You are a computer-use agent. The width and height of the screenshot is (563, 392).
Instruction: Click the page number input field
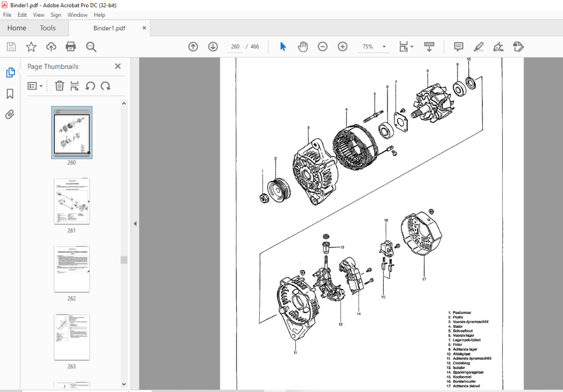[x=235, y=47]
